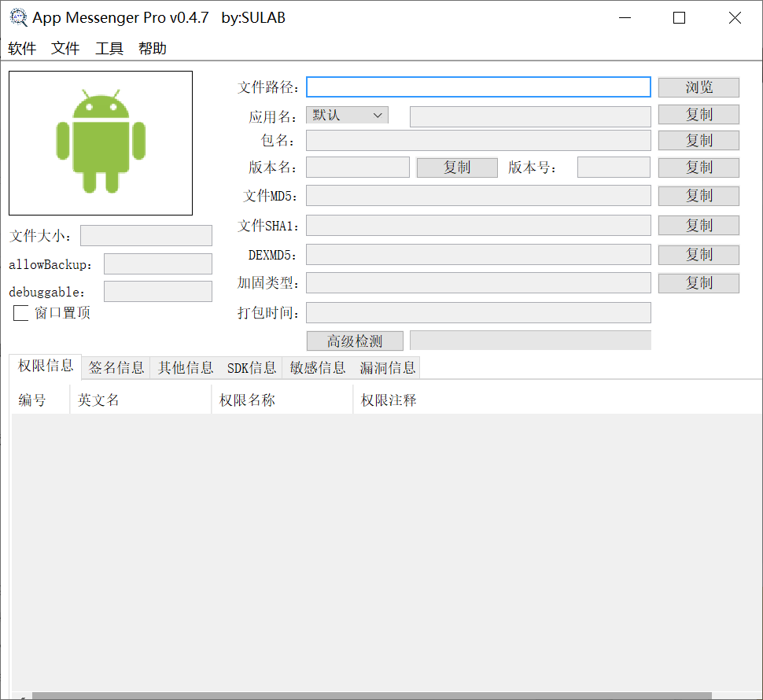Viewport: 763px width, 700px height.
Task: Click the Android robot logo image
Action: 100,142
